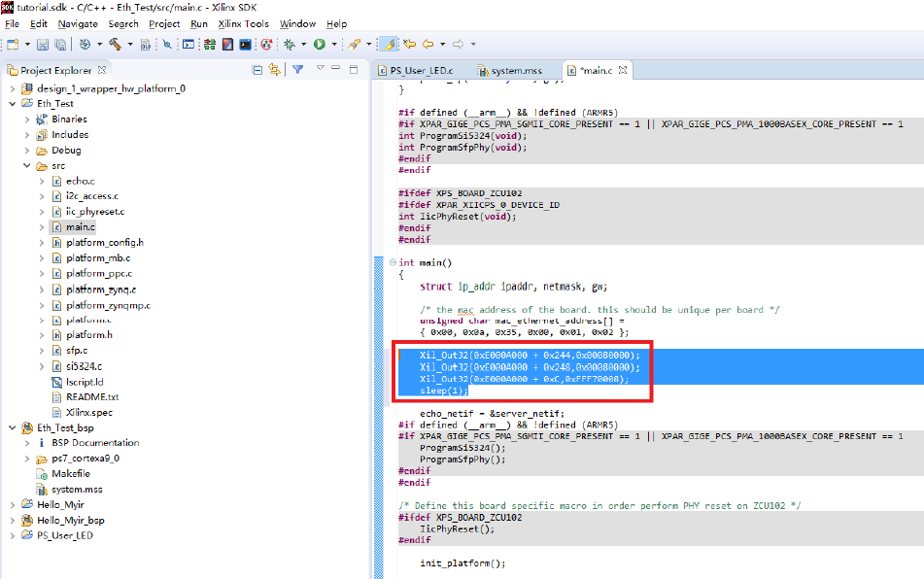Click the hammer Build icon

pos(115,44)
